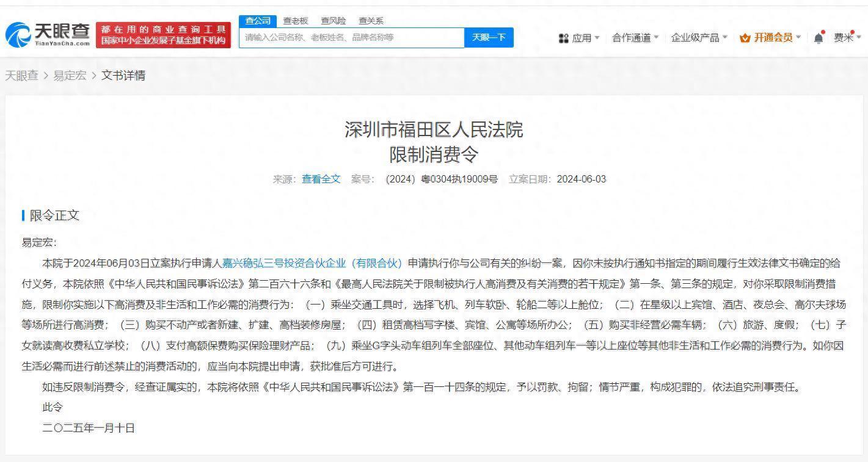Screen dimensions: 868x462
Task: Open the notification bell icon
Action: tap(819, 38)
